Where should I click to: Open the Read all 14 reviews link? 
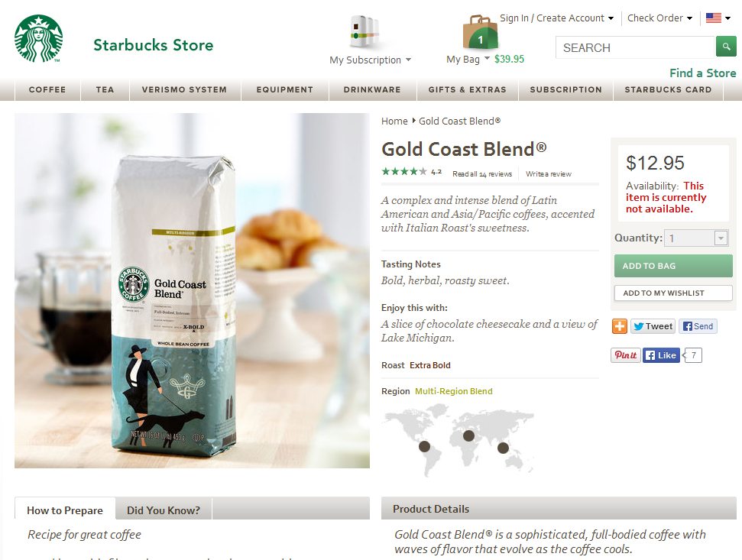coord(481,174)
